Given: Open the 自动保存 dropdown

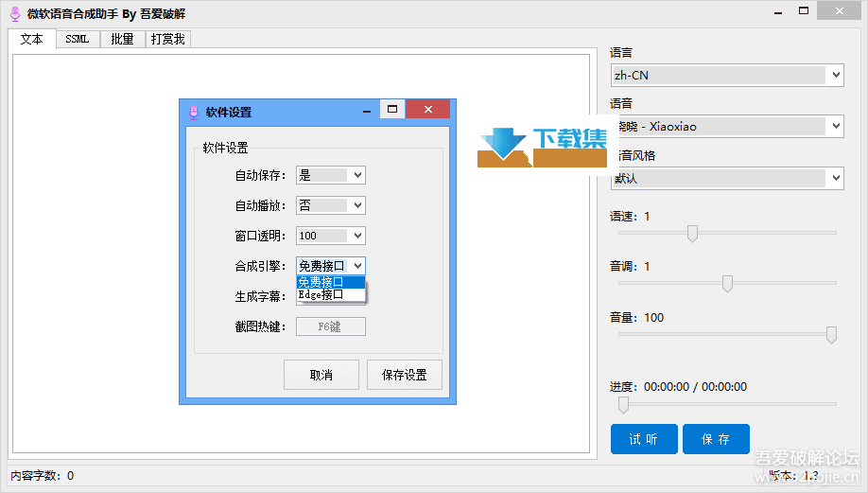Looking at the screenshot, I should click(331, 175).
